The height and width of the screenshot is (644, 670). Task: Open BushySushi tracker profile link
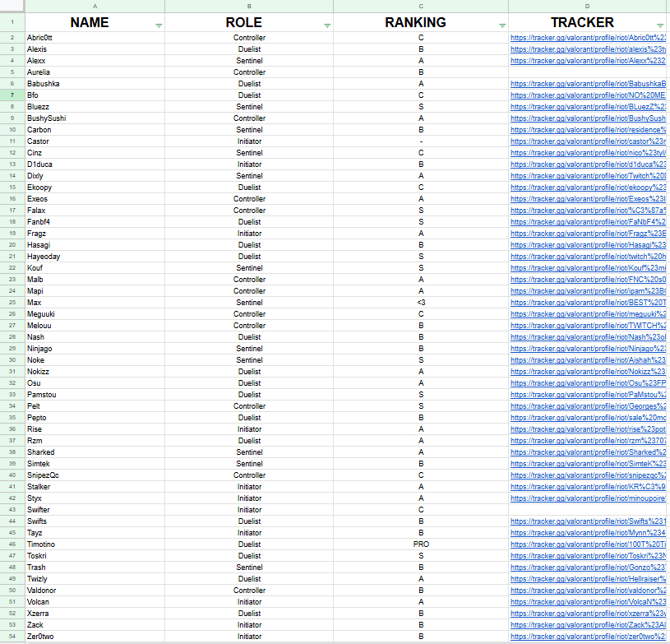tap(588, 118)
